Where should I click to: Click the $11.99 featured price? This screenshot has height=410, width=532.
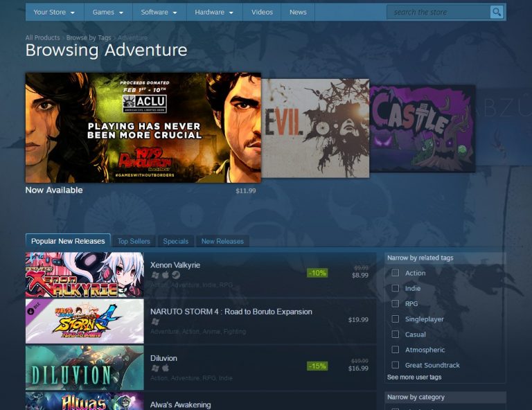coord(246,191)
